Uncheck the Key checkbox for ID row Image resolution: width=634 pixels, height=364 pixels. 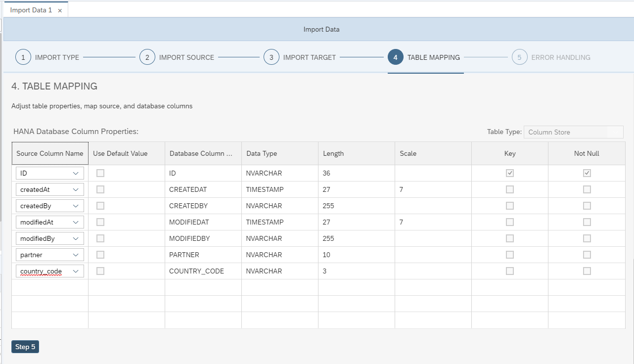[x=509, y=173]
